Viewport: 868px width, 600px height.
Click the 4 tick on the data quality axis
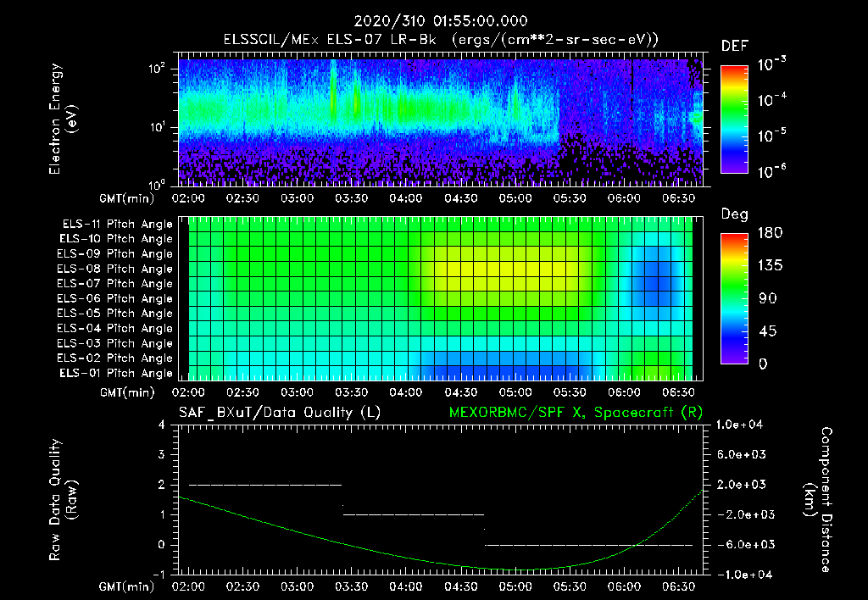pos(161,425)
